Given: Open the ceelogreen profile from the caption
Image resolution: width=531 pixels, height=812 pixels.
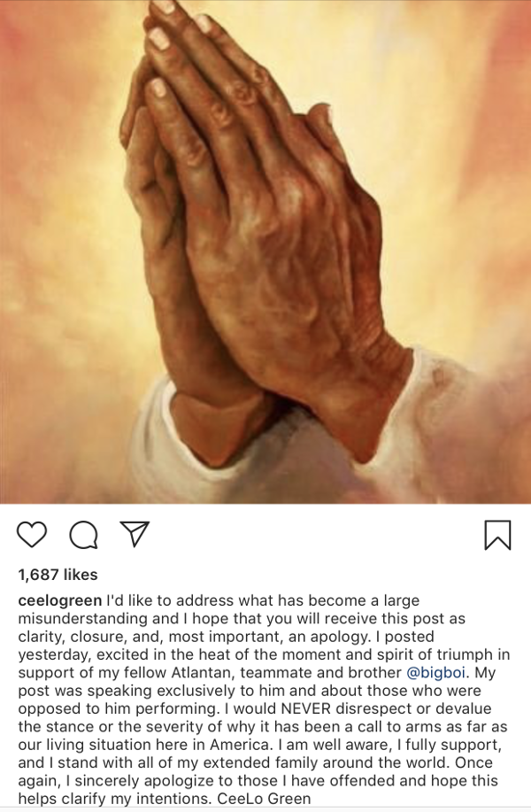Looking at the screenshot, I should (60, 600).
